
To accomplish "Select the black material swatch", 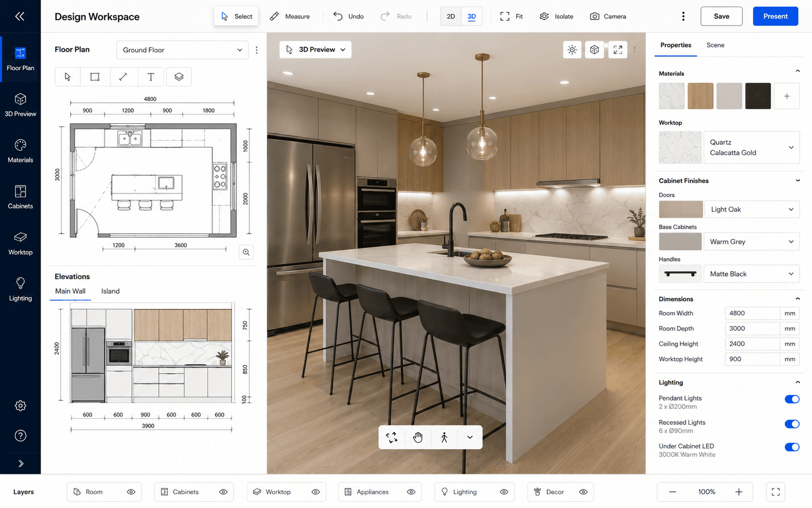I will tap(758, 96).
